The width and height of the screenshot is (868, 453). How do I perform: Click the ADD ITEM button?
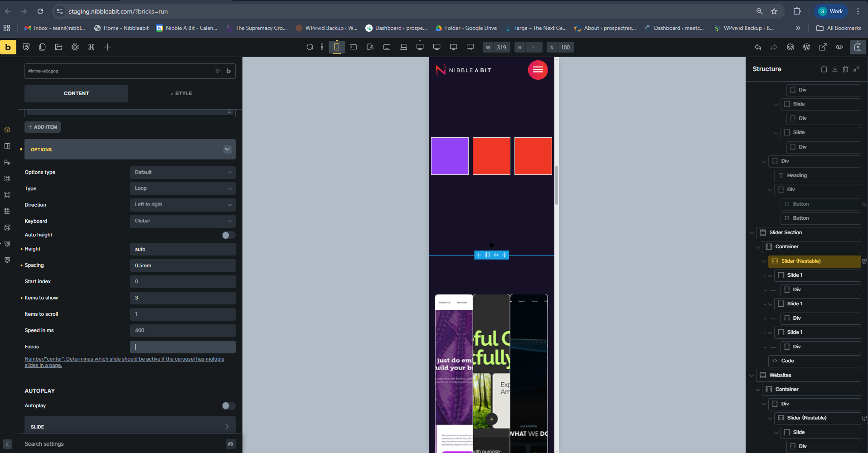point(43,127)
